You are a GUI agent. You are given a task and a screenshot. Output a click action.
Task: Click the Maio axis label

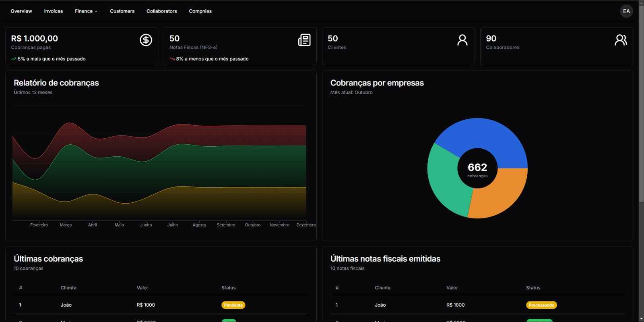[119, 225]
